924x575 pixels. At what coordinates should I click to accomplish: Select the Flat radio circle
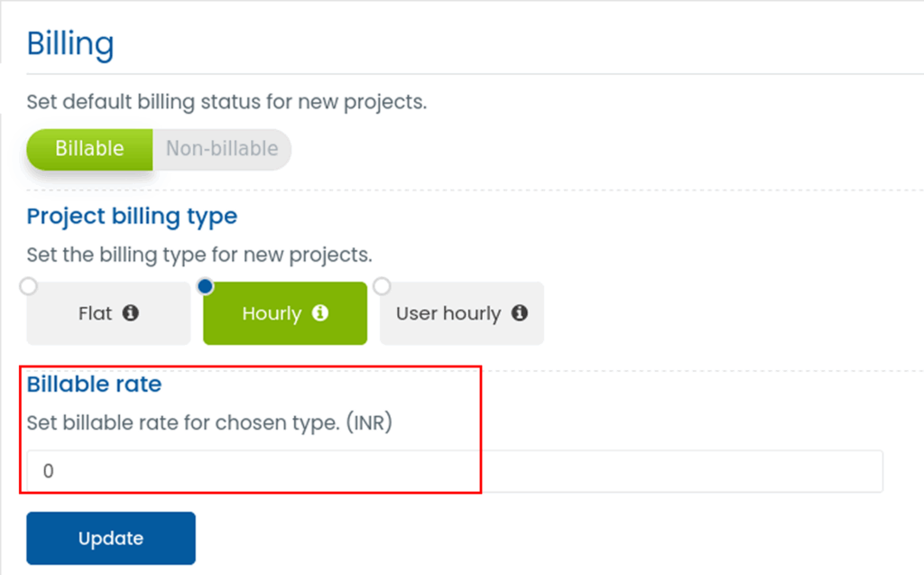(29, 286)
